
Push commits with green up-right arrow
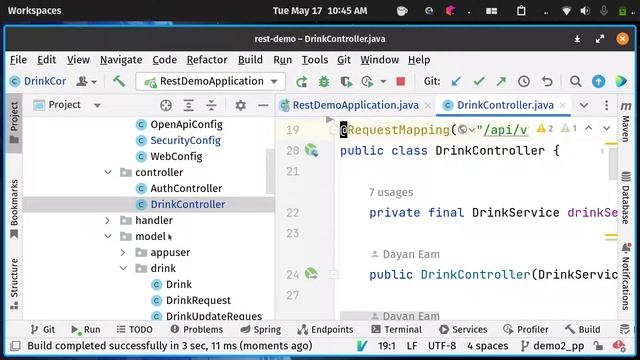click(x=501, y=82)
